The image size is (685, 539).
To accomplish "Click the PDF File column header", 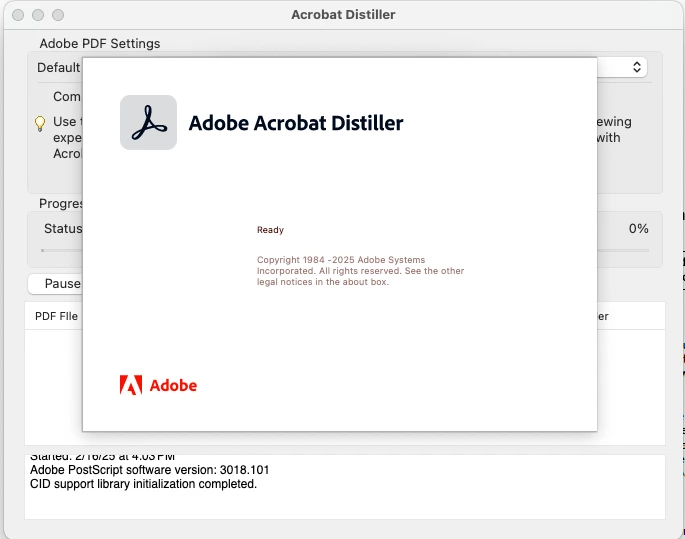I will tap(56, 316).
